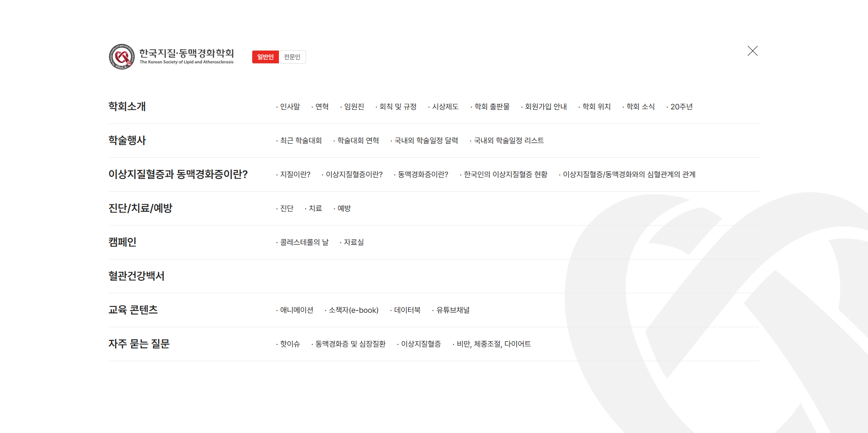Select the 캠페인 menu heading

123,242
